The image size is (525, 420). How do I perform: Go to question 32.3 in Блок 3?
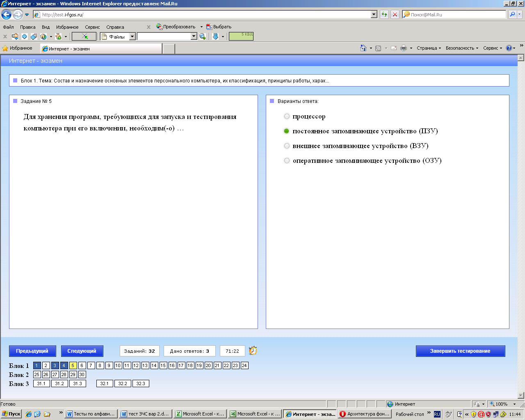point(141,383)
